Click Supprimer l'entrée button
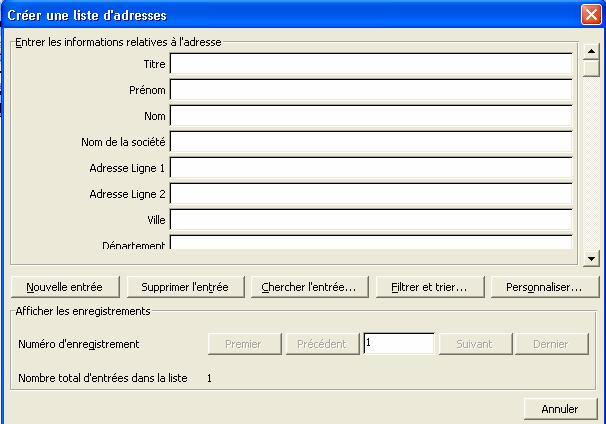This screenshot has height=424, width=606. coord(185,287)
